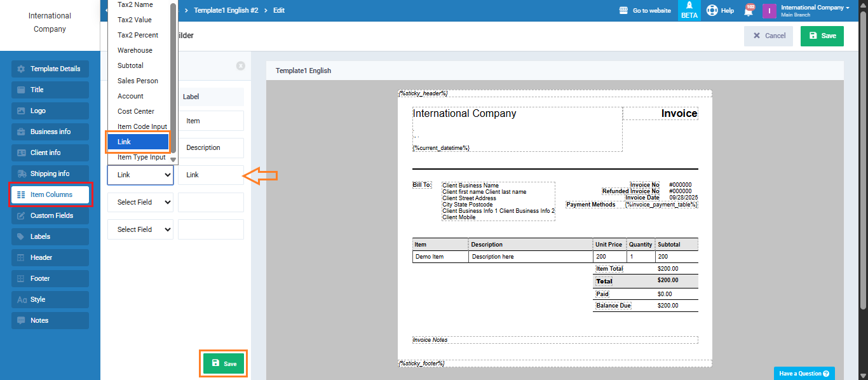Open the Labels sidebar section
This screenshot has width=868, height=380.
pyautogui.click(x=50, y=236)
